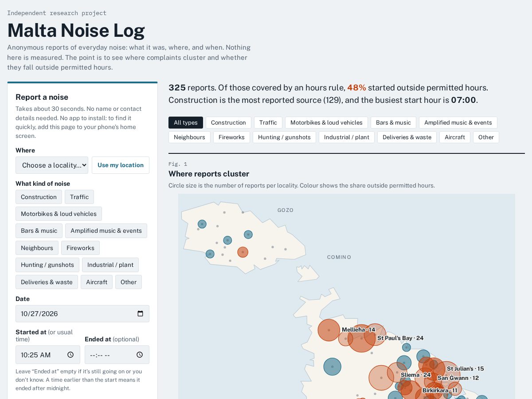The width and height of the screenshot is (532, 399).
Task: Select Traffic in the report form
Action: (x=79, y=197)
